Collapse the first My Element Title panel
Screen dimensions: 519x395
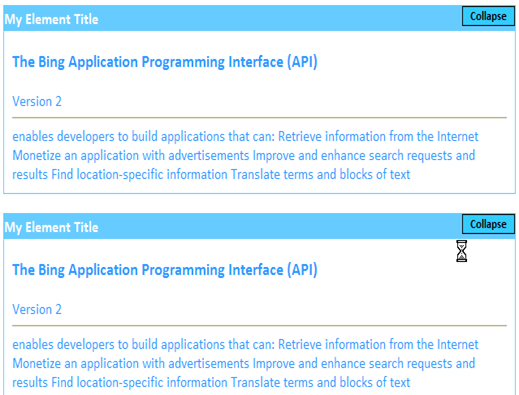point(488,16)
